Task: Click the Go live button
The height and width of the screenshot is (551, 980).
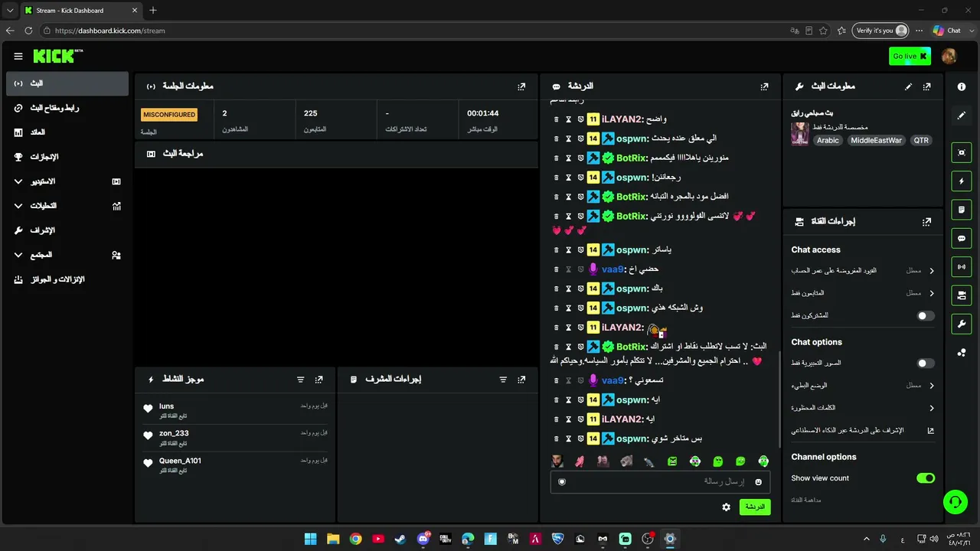Action: [x=910, y=56]
